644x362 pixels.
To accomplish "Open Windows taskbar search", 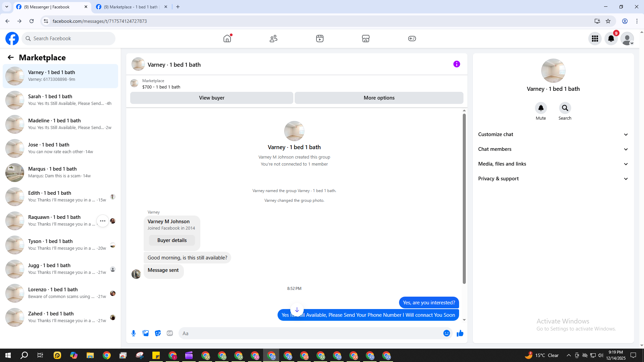I will tap(24, 355).
